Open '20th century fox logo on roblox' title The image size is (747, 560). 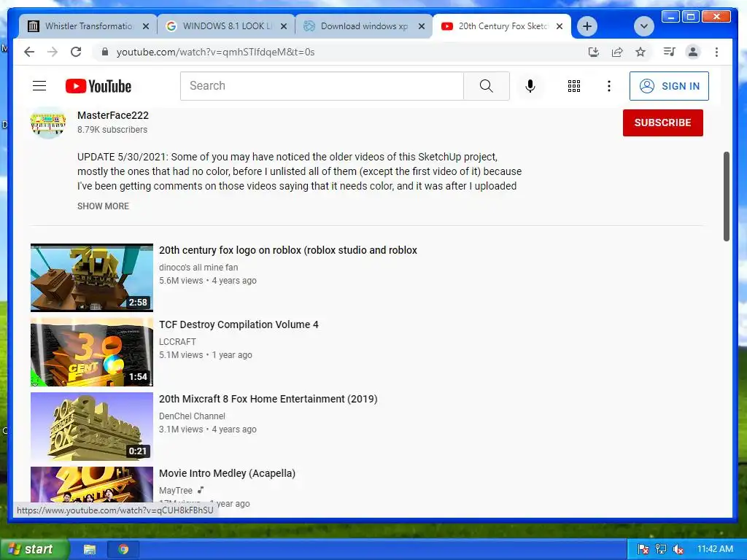coord(287,250)
